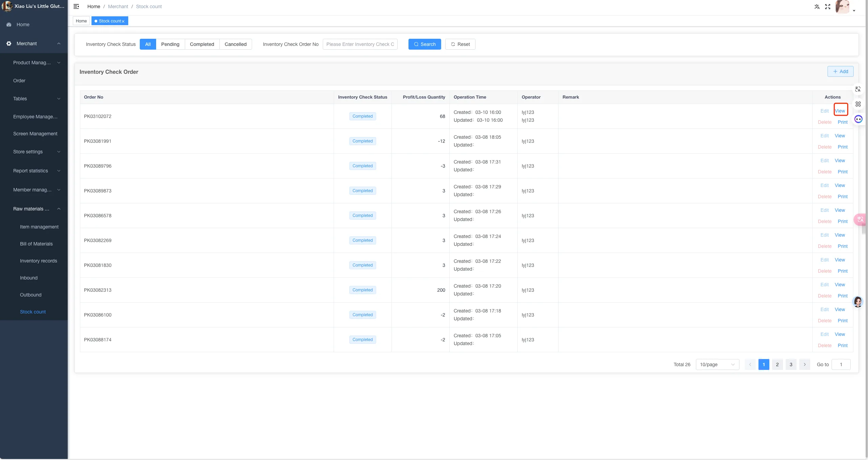
Task: Open the language translation icon in header
Action: click(x=817, y=6)
